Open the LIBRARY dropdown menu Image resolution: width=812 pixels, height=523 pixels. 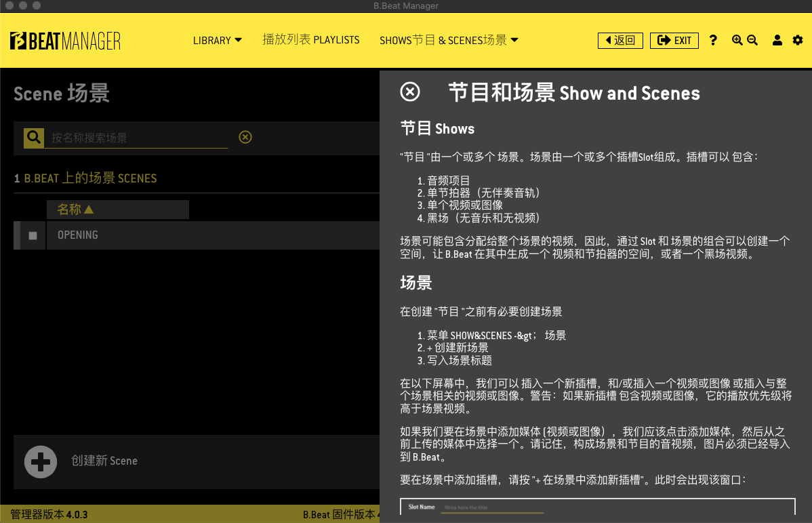tap(218, 41)
